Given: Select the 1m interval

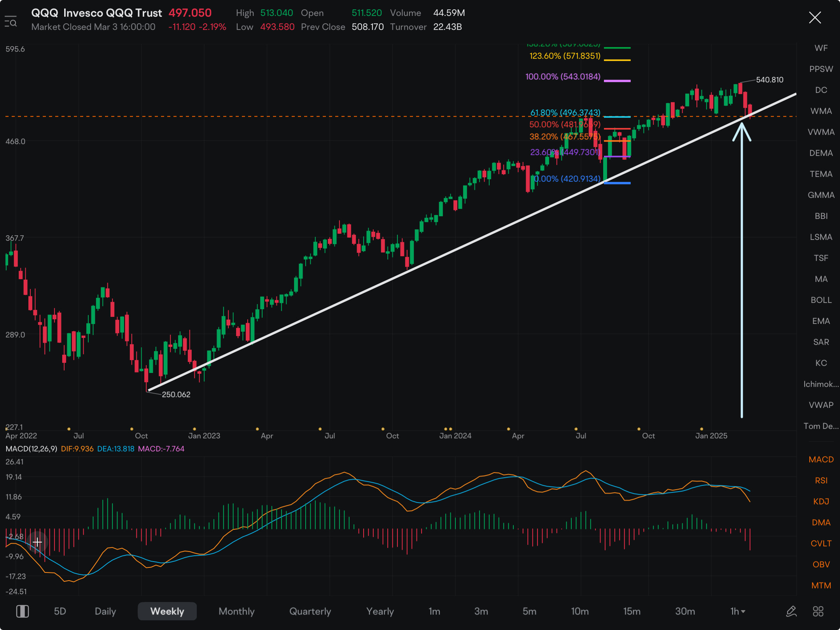Looking at the screenshot, I should coord(434,611).
